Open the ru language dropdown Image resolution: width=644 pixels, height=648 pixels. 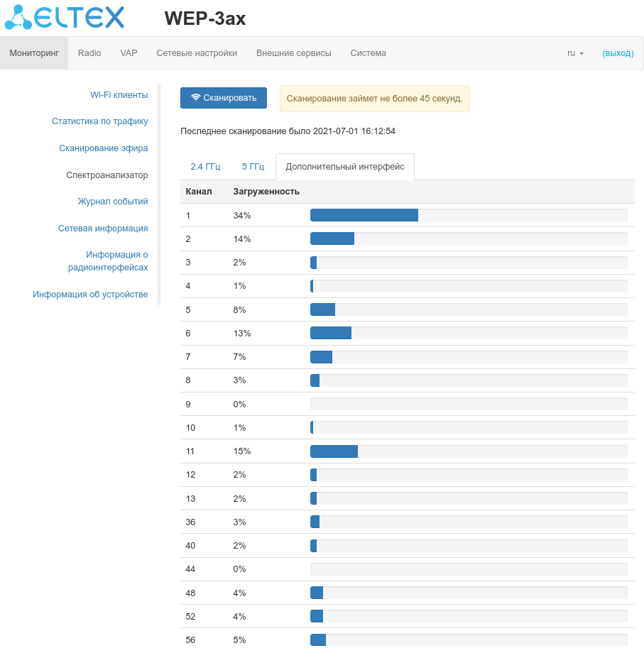[x=575, y=53]
